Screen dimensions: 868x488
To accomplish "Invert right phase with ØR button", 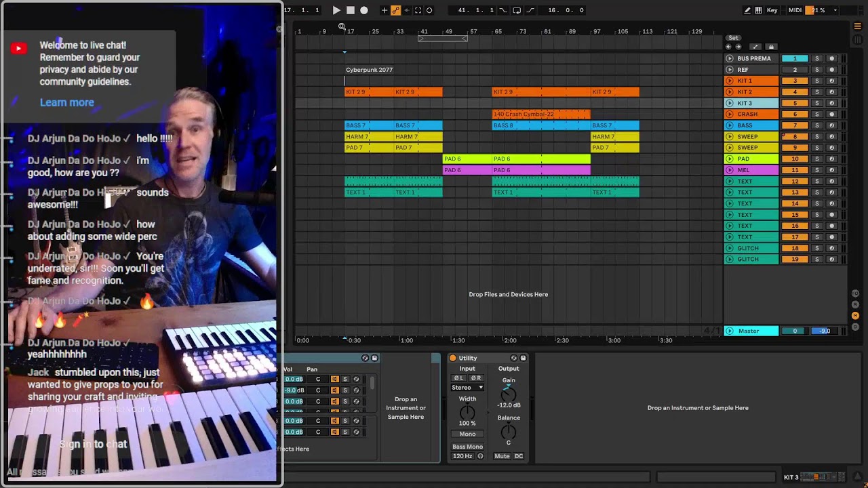I will [x=476, y=378].
